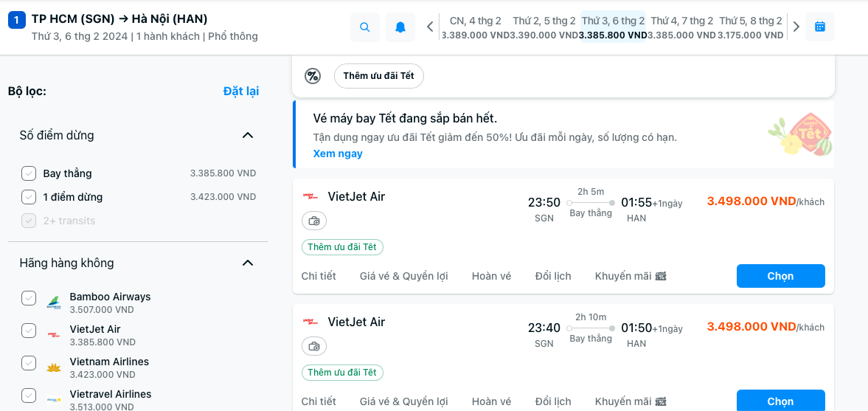The height and width of the screenshot is (411, 868).
Task: Click the Xem ngay link
Action: pos(338,153)
